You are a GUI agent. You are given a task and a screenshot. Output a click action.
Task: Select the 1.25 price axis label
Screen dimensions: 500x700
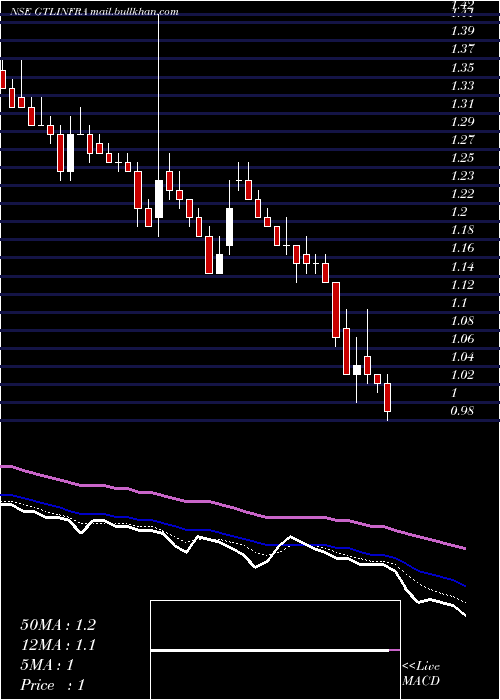click(462, 158)
